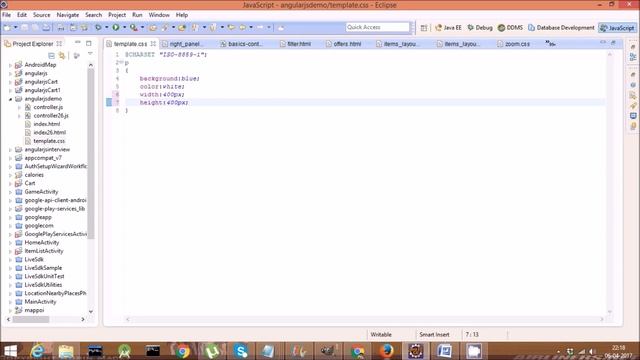Click the Print toolbar icon
This screenshot has height=360, width=640.
tap(61, 27)
